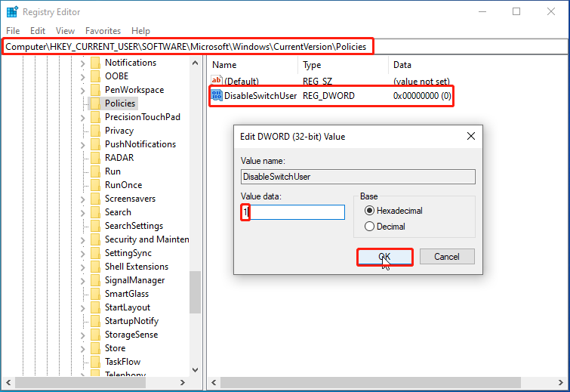Click the Screensavers folder icon
570x392 pixels.
coord(96,199)
